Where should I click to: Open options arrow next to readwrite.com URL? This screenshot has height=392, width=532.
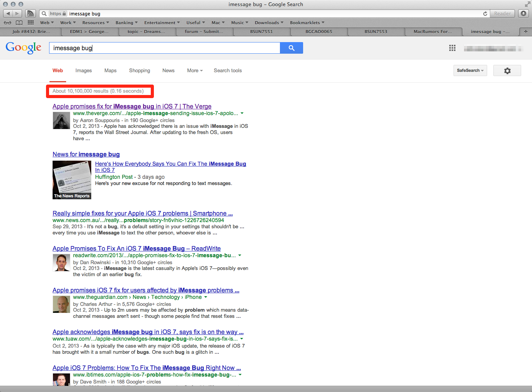(240, 256)
